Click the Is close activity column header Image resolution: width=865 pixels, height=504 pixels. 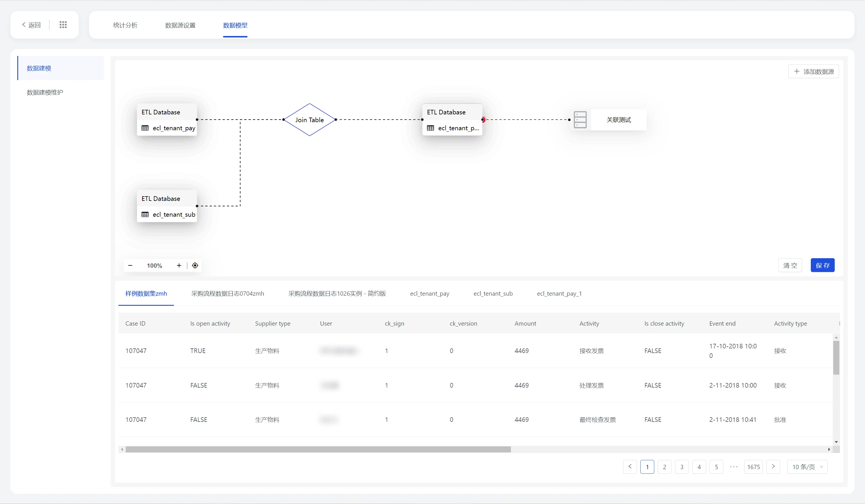(x=664, y=323)
